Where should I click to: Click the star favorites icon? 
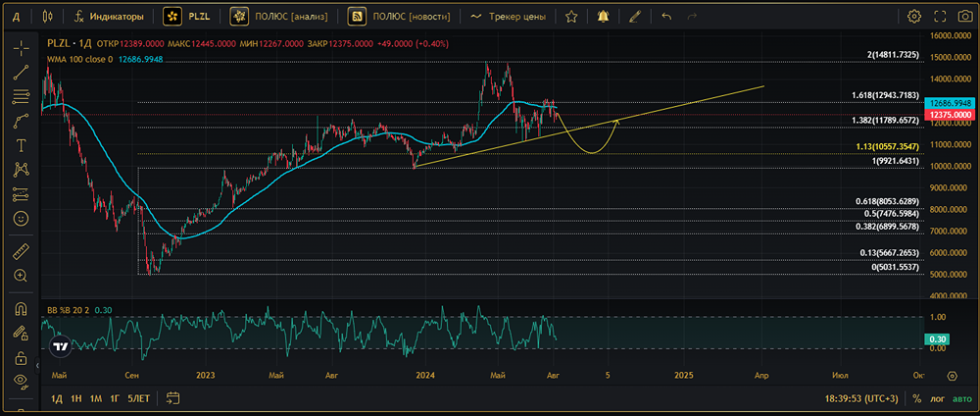click(x=570, y=17)
